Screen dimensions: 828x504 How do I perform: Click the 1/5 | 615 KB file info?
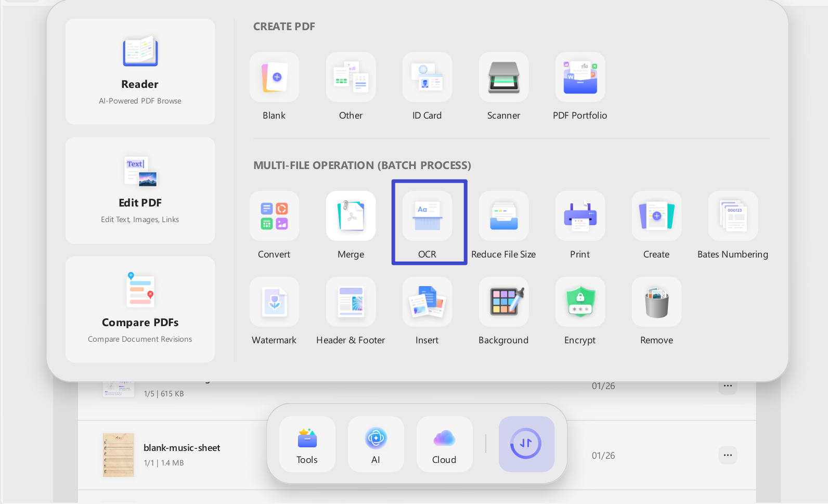pos(164,394)
